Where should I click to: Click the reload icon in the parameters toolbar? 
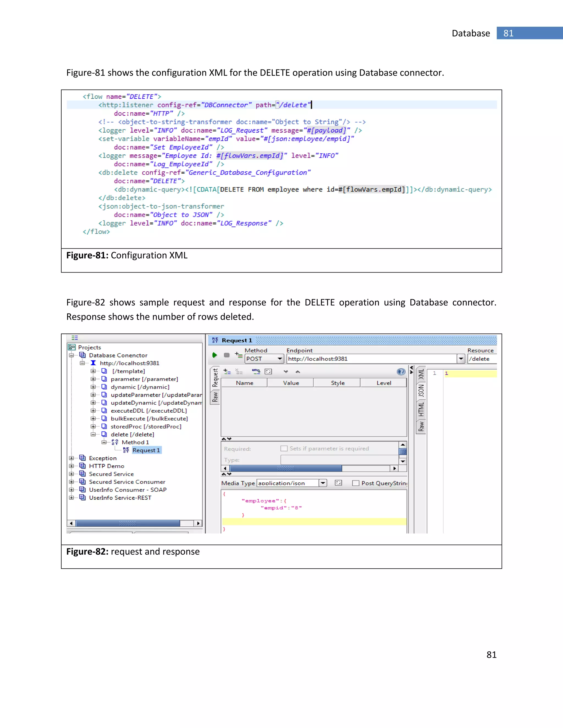(x=268, y=371)
